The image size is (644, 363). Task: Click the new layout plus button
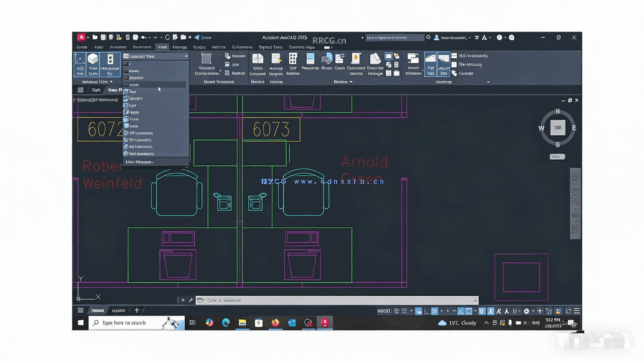tap(136, 310)
